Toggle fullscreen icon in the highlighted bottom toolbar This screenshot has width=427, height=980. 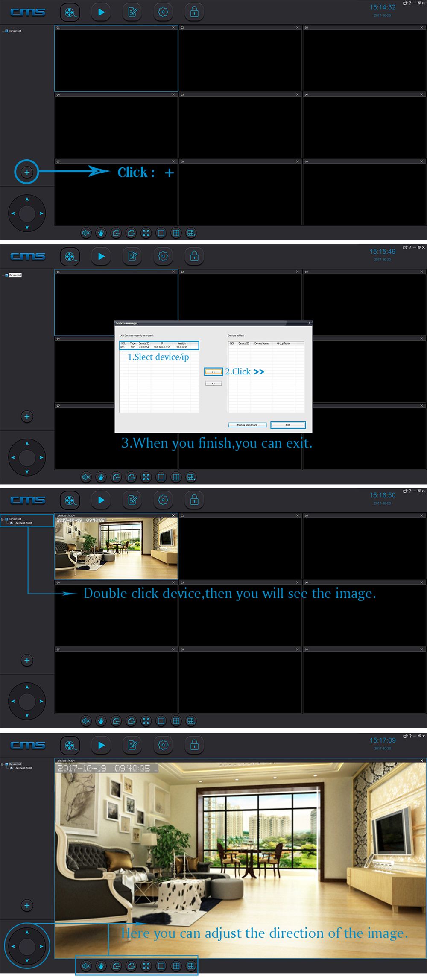(x=146, y=966)
